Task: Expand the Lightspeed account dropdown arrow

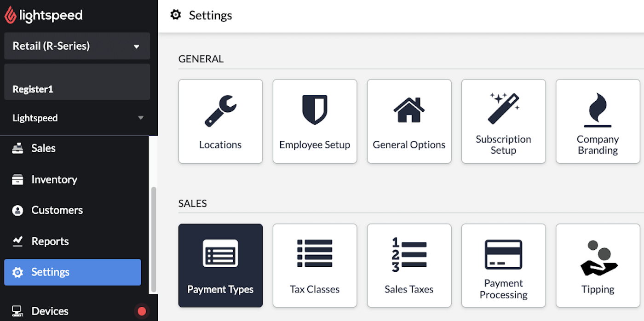Action: tap(141, 118)
